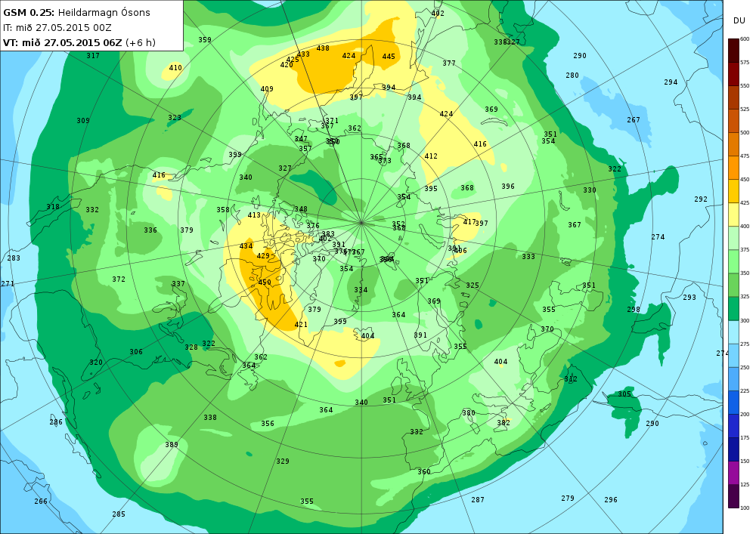Click the '309' ozone value on the map
The image size is (756, 534).
click(83, 121)
